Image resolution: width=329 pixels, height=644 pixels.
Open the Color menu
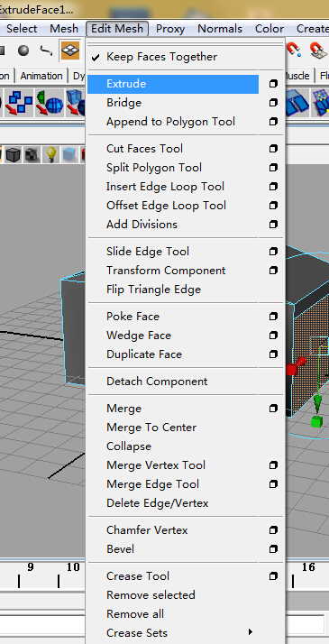point(270,29)
